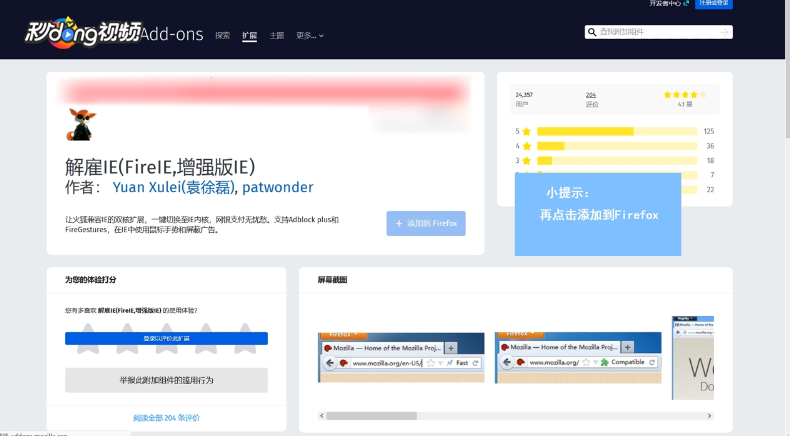Click the search magnifier icon
Viewport: 790px width, 436px height.
pyautogui.click(x=592, y=32)
